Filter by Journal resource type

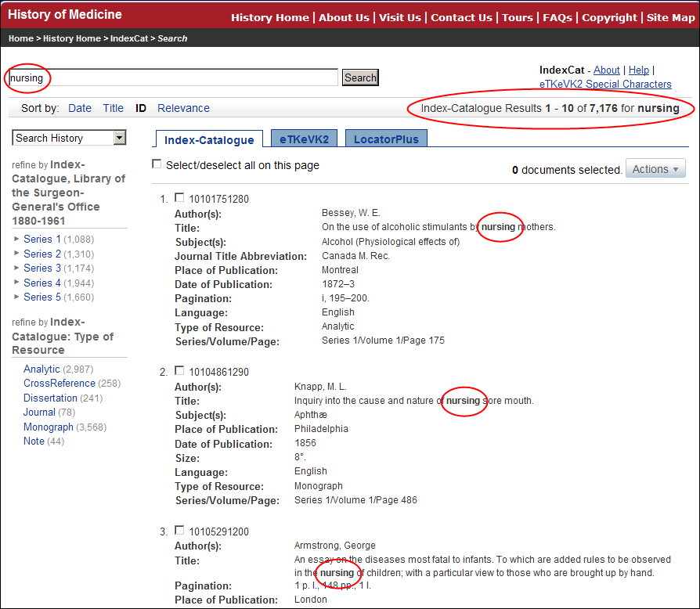tap(39, 413)
